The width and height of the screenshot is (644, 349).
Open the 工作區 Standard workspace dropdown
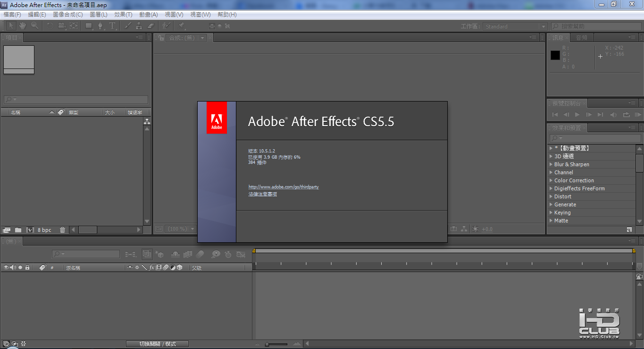coord(515,26)
